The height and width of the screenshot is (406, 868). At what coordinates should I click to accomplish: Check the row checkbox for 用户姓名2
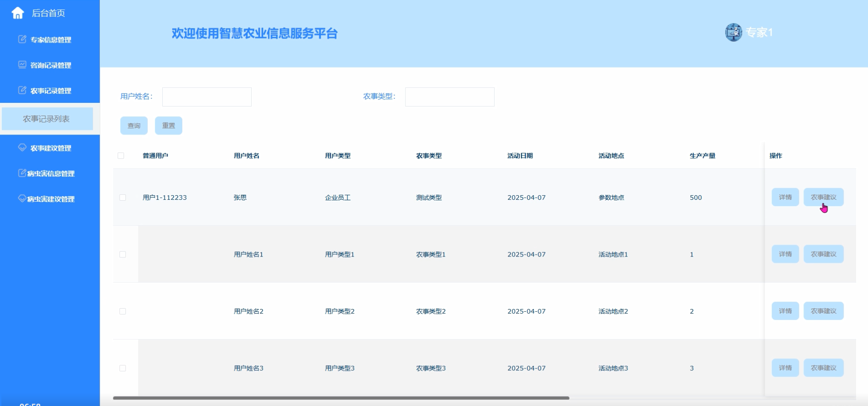(122, 311)
